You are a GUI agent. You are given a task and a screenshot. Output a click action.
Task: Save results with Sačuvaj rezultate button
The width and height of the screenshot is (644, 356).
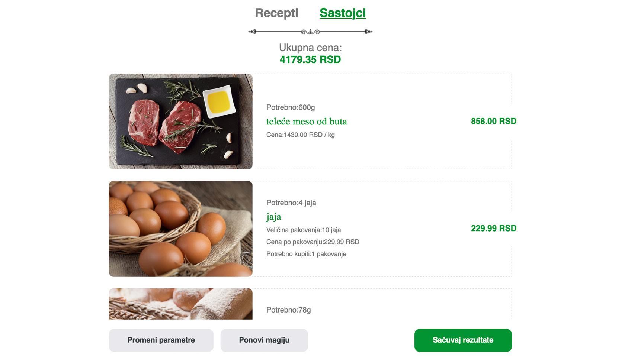pos(463,340)
